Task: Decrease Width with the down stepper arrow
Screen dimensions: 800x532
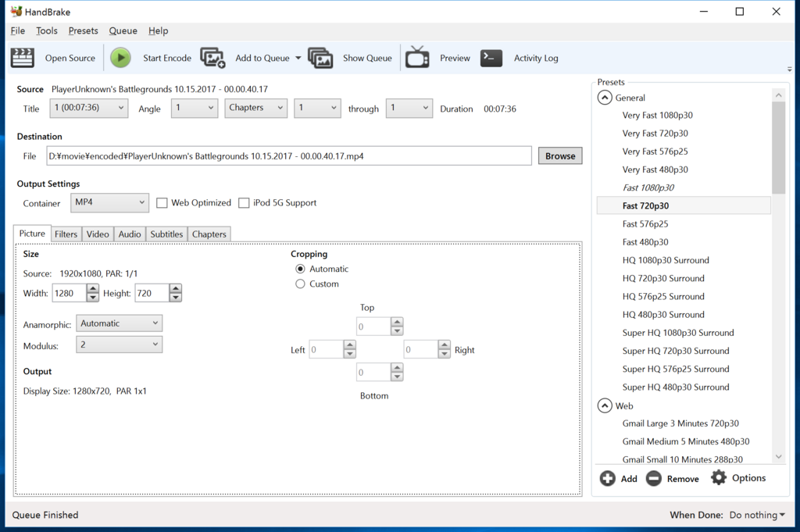Action: coord(92,298)
